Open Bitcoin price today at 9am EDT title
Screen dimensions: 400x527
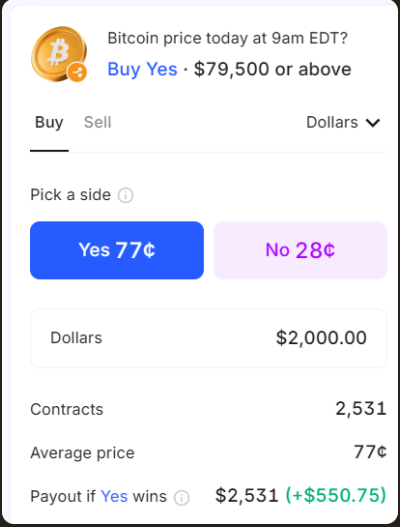pyautogui.click(x=227, y=38)
